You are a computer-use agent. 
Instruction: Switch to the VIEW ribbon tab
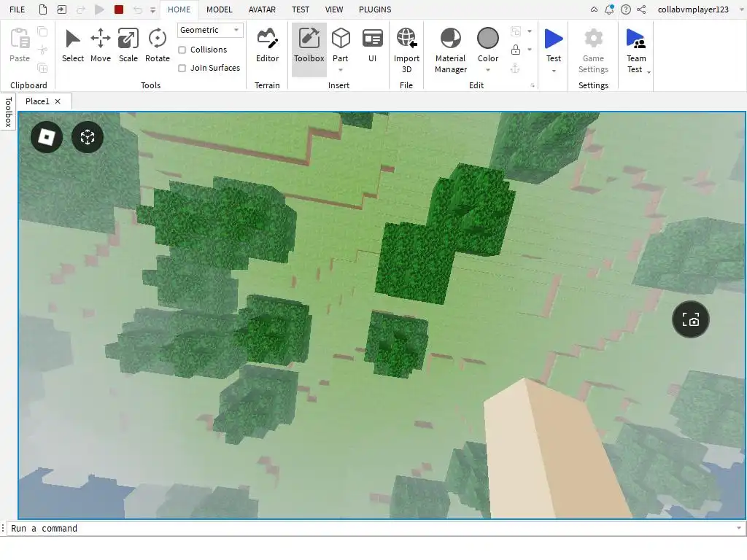click(334, 9)
